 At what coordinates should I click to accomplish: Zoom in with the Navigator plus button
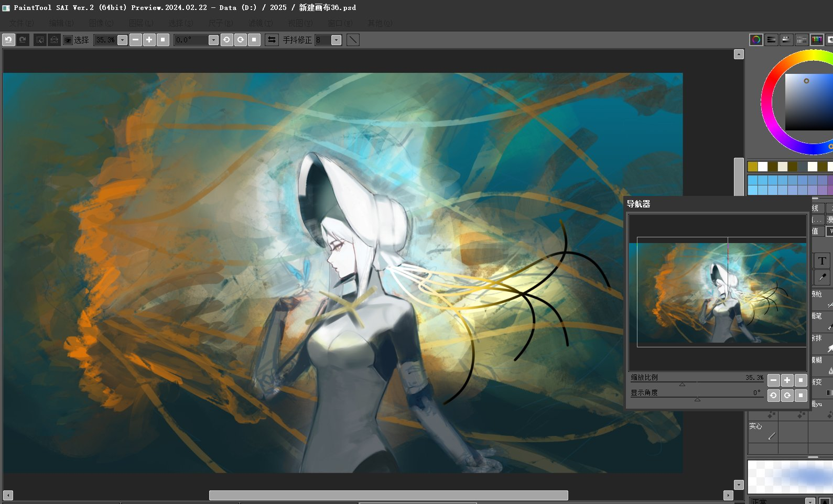tap(787, 380)
